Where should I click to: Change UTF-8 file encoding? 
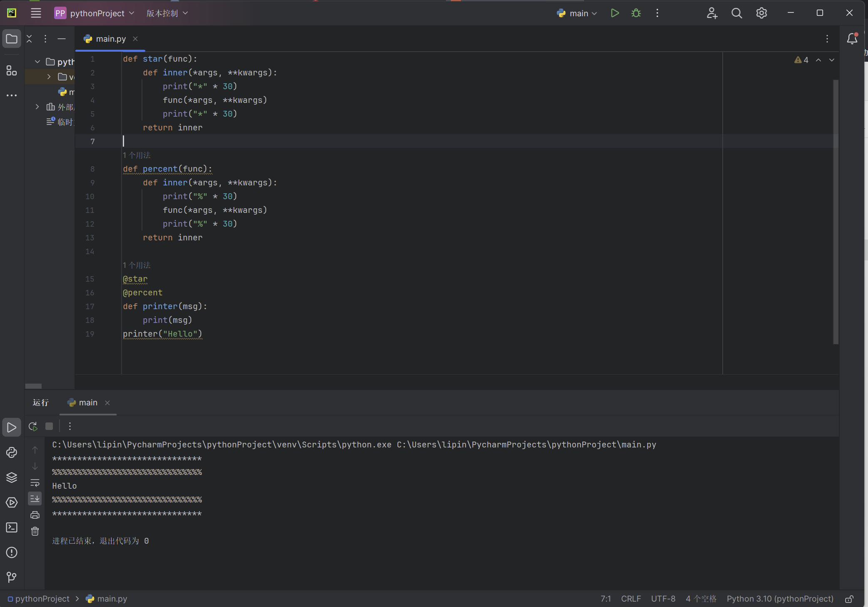coord(663,599)
